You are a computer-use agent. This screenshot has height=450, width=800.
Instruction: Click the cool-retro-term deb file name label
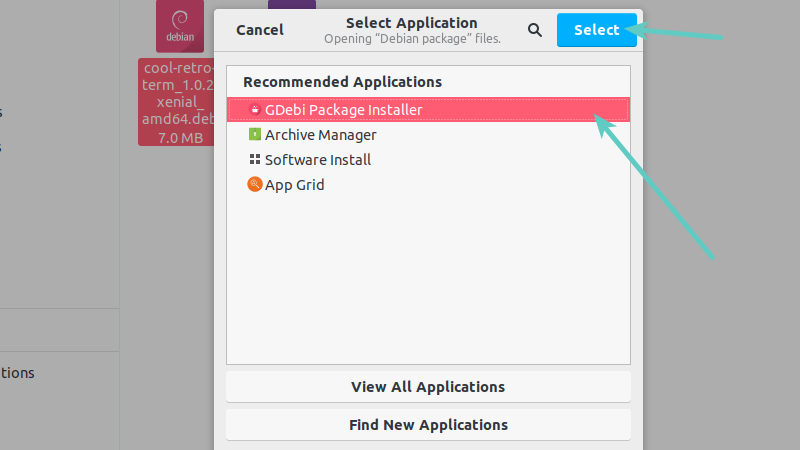177,102
